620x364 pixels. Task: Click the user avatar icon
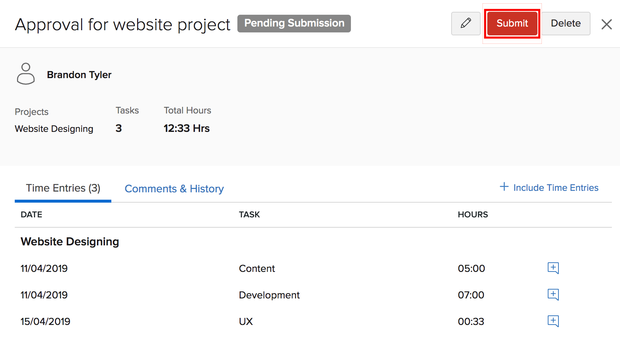point(26,74)
